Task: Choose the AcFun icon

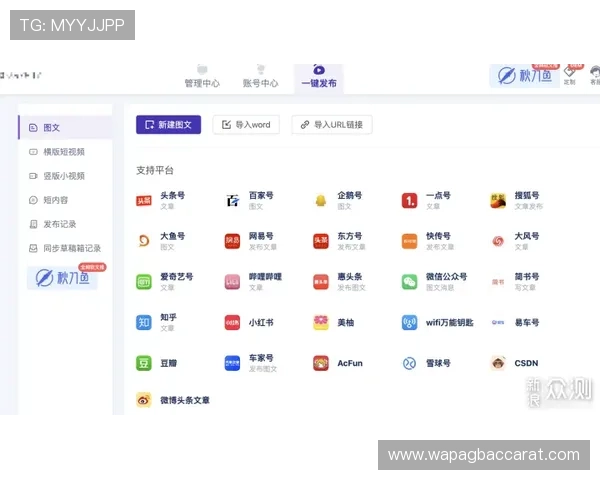Action: tap(321, 363)
